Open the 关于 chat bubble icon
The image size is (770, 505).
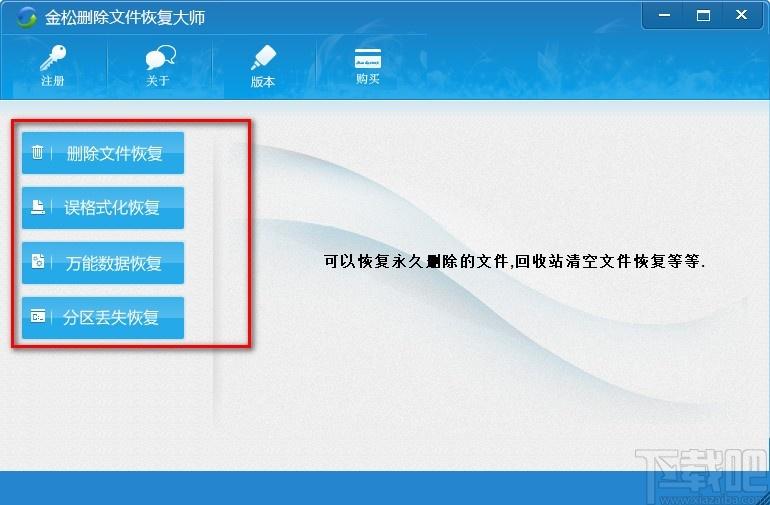160,57
